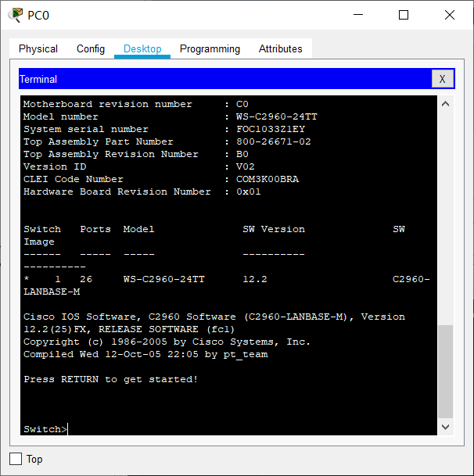
Task: Close the PC0 window
Action: point(450,15)
